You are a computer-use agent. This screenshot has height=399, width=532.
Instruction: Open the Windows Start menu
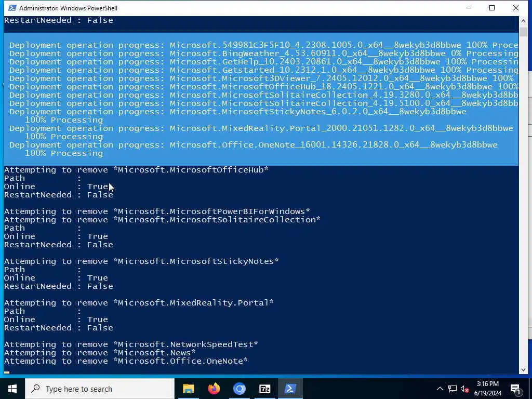tap(12, 389)
